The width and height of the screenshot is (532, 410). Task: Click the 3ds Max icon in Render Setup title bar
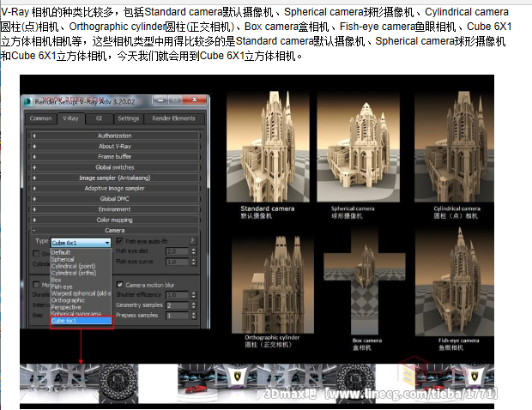28,101
